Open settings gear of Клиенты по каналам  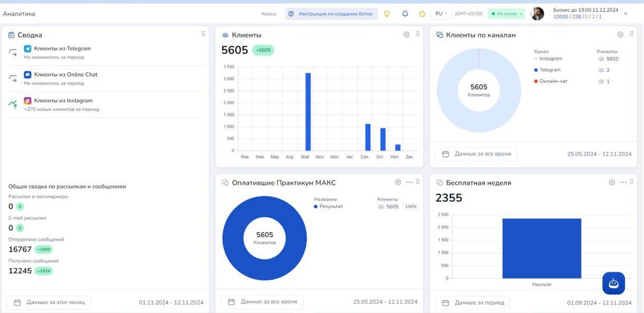620,34
